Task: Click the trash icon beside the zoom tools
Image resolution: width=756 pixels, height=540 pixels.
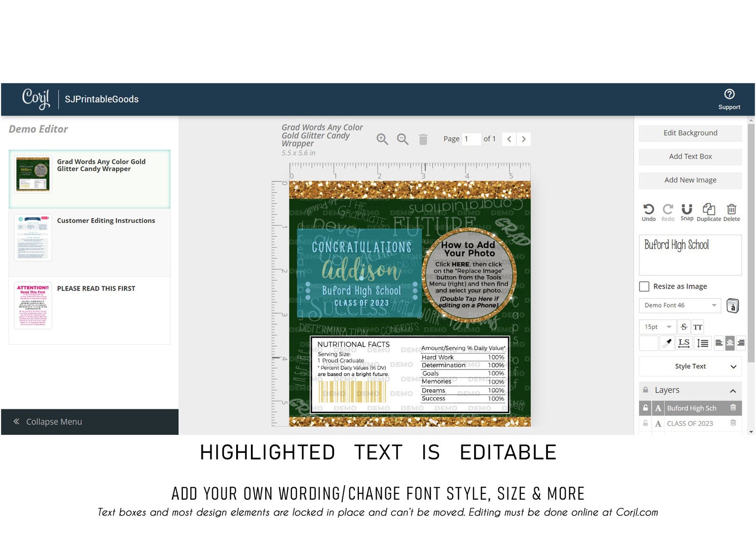Action: pyautogui.click(x=423, y=139)
